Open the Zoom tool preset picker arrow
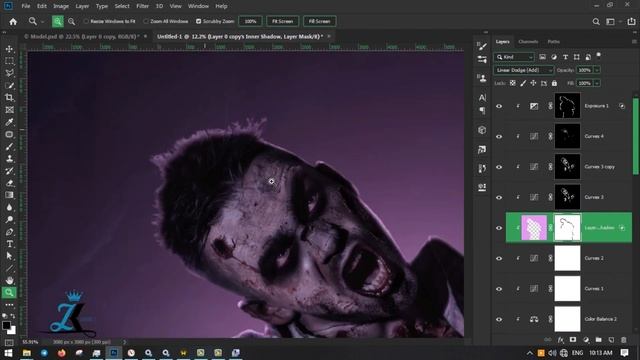 (x=42, y=22)
